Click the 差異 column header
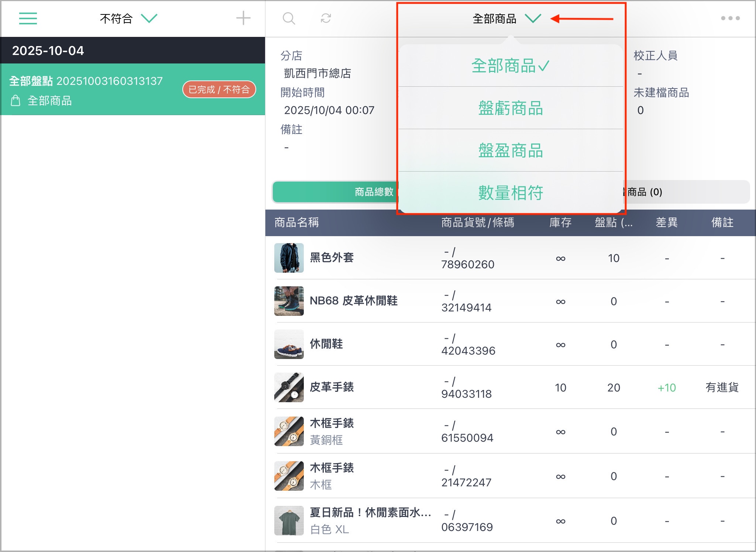Viewport: 756px width, 552px height. [667, 222]
